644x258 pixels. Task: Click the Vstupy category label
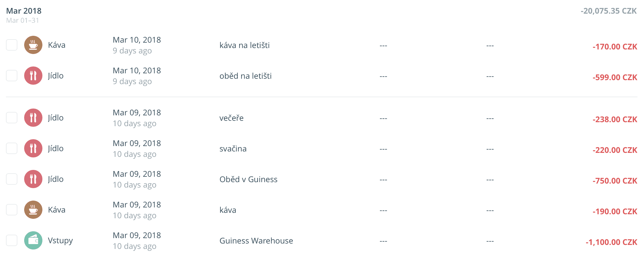pyautogui.click(x=60, y=240)
